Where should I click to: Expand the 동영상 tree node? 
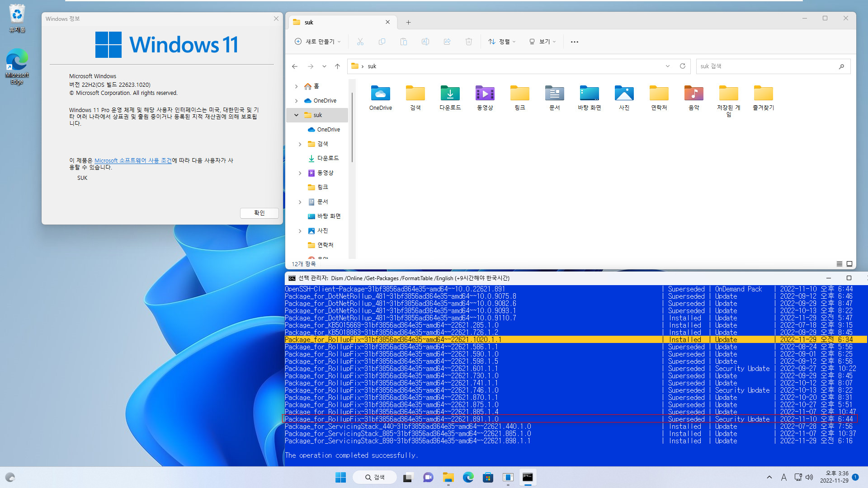coord(300,173)
